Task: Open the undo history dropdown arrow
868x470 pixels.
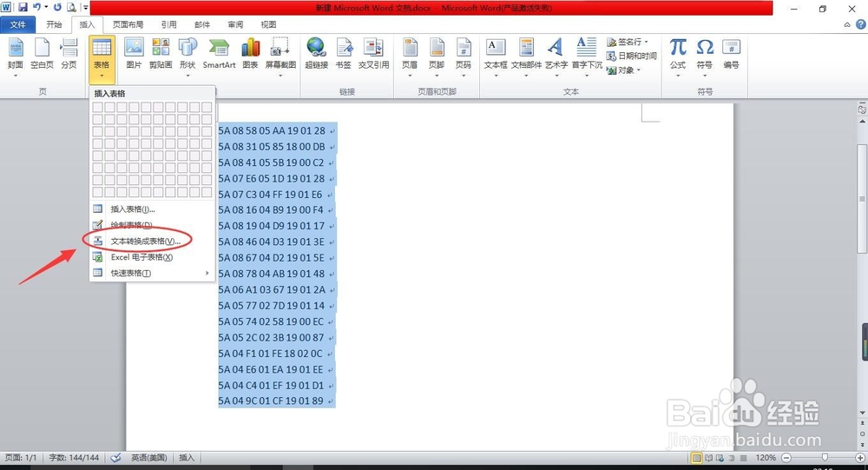Action: (46, 8)
